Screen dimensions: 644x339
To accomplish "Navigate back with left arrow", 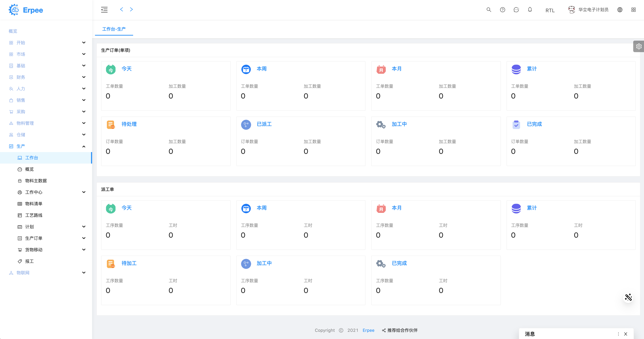I will click(121, 10).
